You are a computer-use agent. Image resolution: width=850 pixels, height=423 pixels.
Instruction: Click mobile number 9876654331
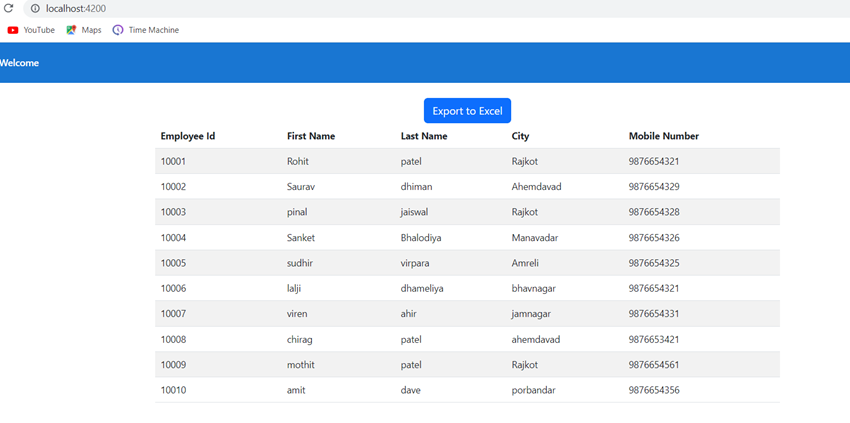654,313
